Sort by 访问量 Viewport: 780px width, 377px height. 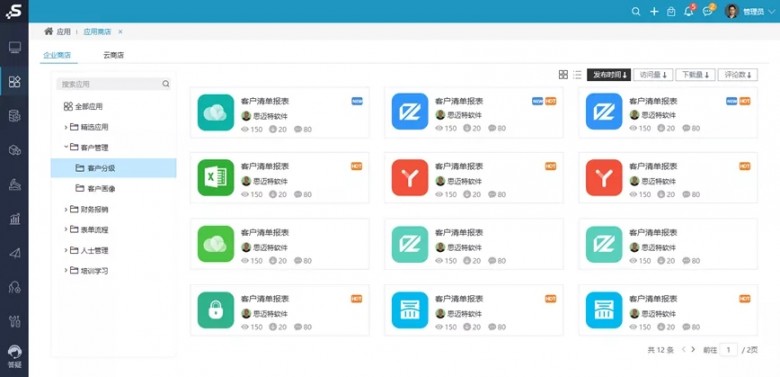coord(653,75)
